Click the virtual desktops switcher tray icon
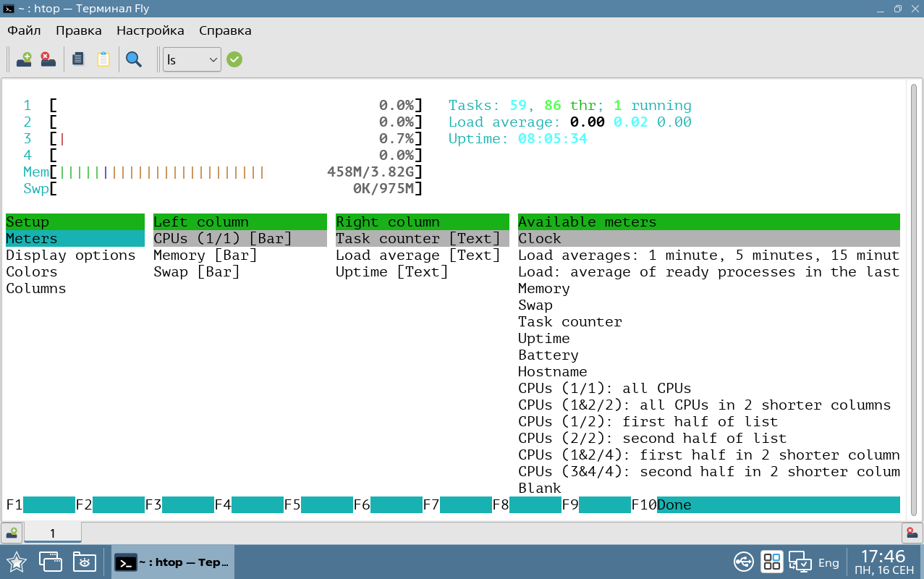 click(x=772, y=562)
